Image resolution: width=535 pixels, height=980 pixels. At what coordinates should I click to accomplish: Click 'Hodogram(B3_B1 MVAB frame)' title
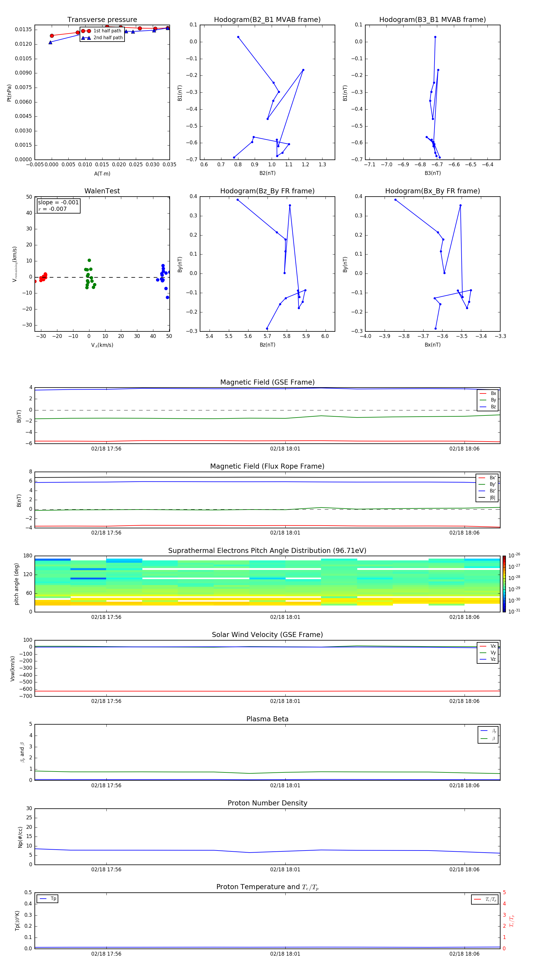[x=432, y=20]
